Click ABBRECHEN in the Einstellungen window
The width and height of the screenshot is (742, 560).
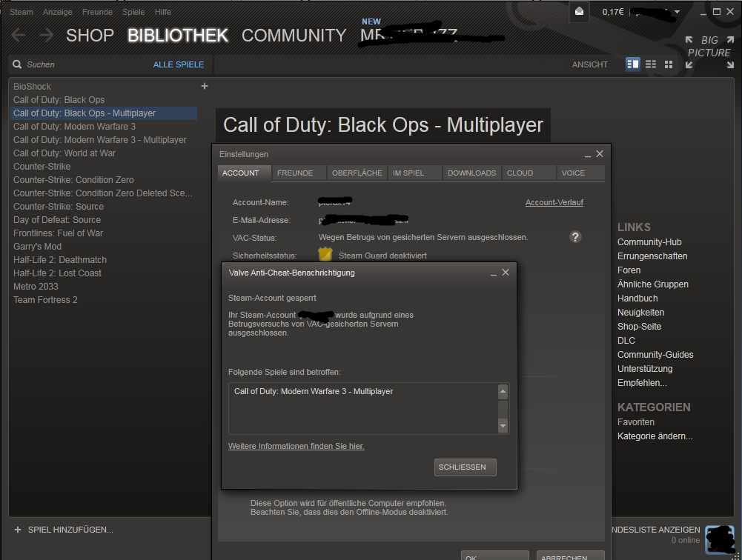tap(570, 556)
